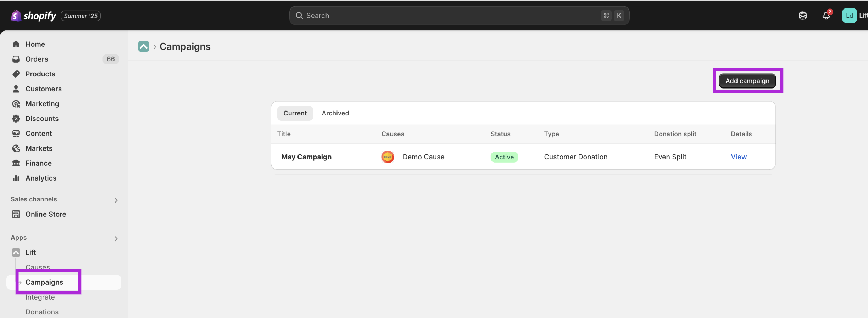Switch to the Archived tab
This screenshot has width=868, height=318.
click(335, 113)
